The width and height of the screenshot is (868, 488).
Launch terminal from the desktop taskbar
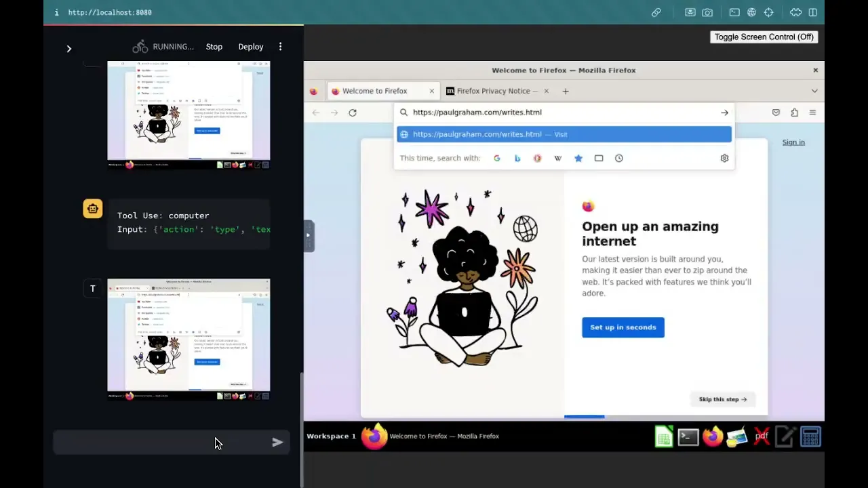[688, 436]
